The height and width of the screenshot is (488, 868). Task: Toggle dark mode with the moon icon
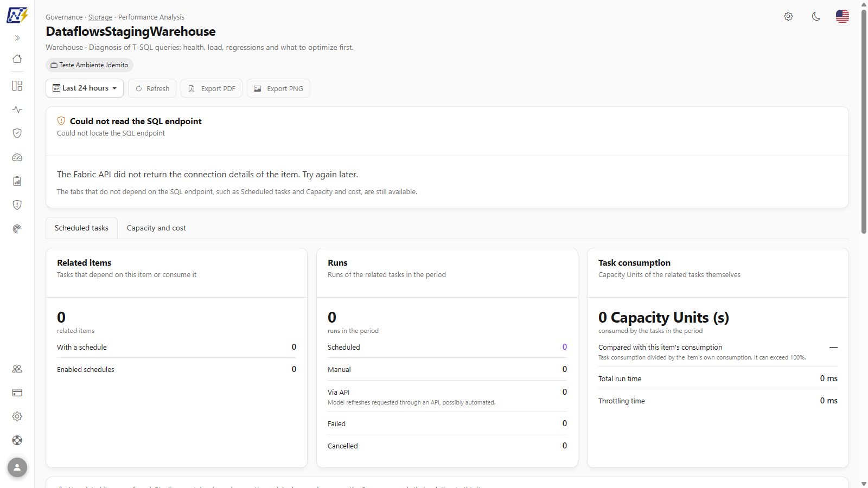pos(816,16)
